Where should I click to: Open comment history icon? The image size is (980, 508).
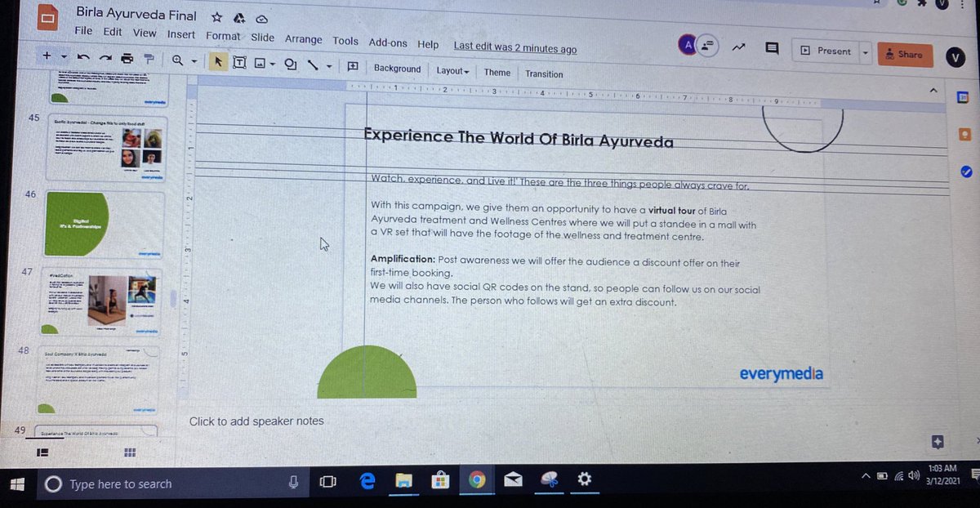pyautogui.click(x=771, y=48)
